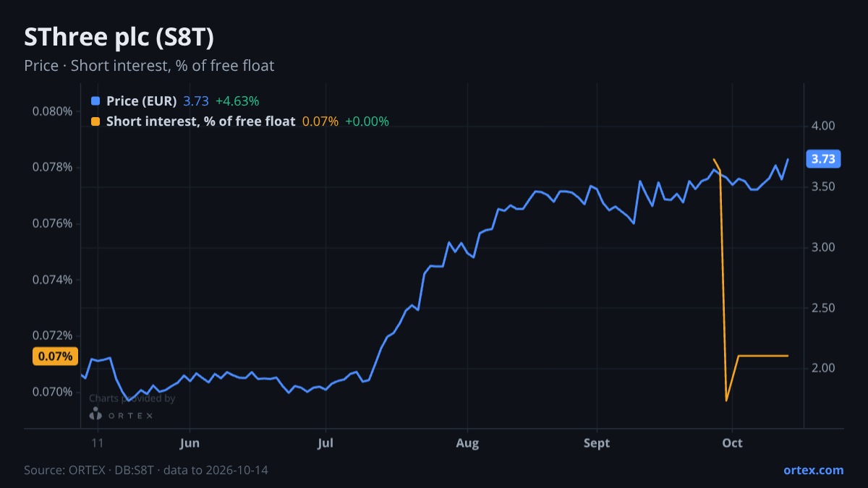Click the 2.00 right axis label
868x488 pixels.
[x=824, y=369]
